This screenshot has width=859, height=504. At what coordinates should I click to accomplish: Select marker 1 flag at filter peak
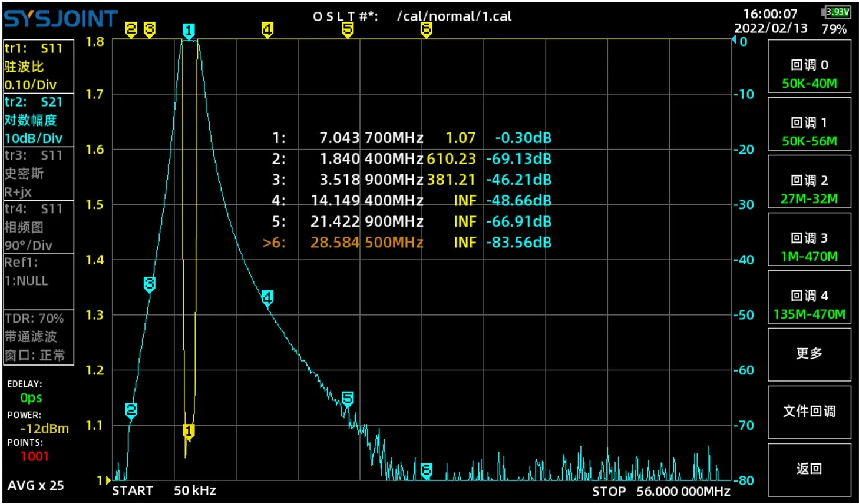[189, 29]
